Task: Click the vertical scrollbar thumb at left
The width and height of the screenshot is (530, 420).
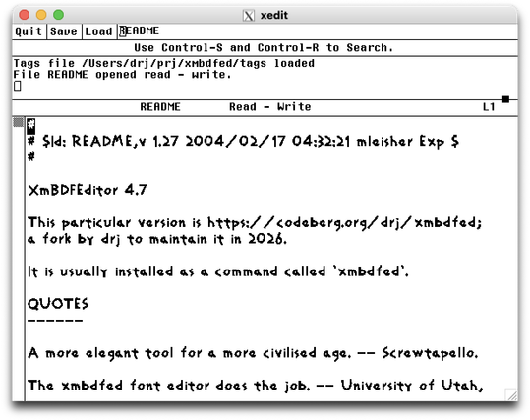Action: pyautogui.click(x=19, y=122)
